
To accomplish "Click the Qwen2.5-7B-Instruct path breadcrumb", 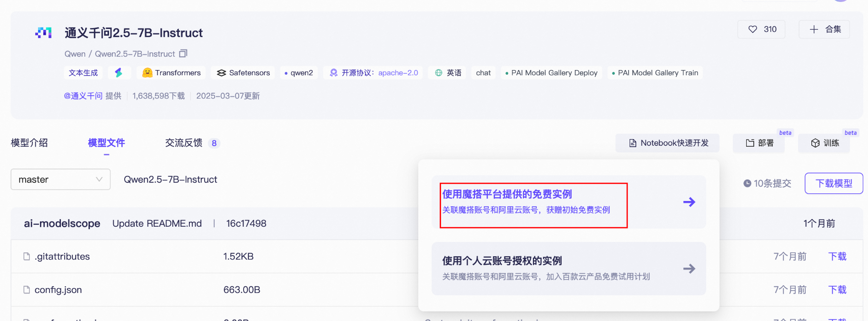I will pos(170,180).
